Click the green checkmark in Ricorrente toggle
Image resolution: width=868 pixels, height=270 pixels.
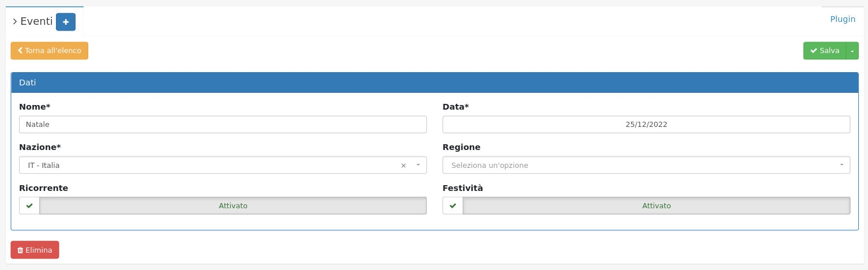(29, 206)
